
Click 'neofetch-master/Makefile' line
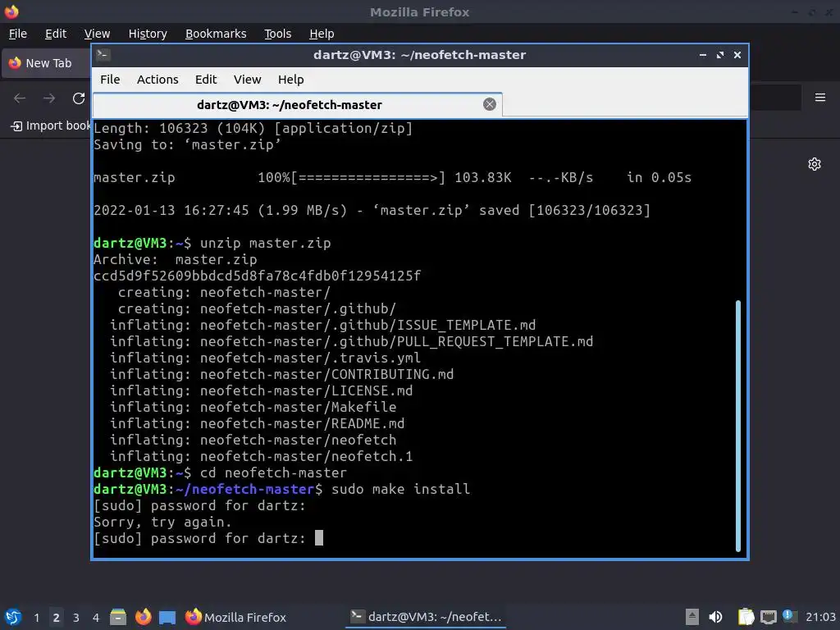(x=253, y=407)
